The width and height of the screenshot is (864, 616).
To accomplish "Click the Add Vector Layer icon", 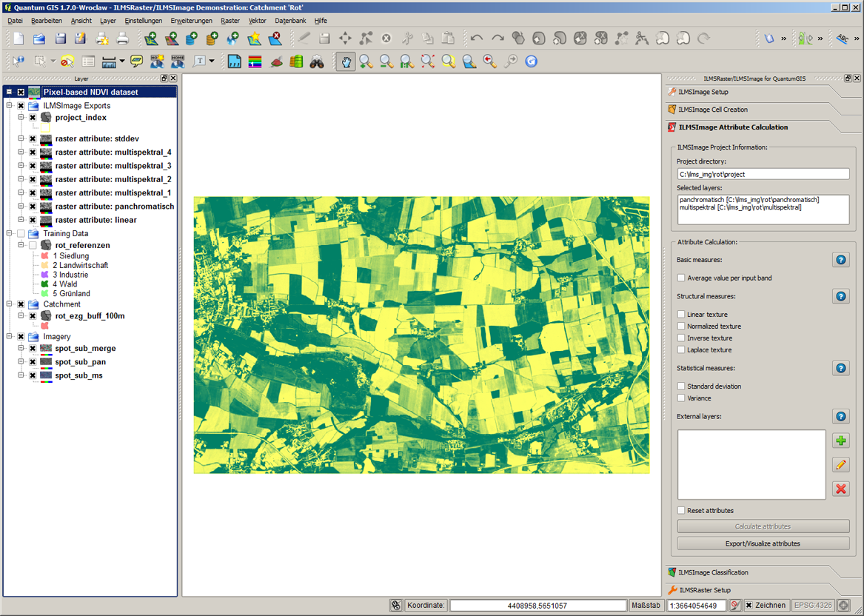I will tap(151, 38).
